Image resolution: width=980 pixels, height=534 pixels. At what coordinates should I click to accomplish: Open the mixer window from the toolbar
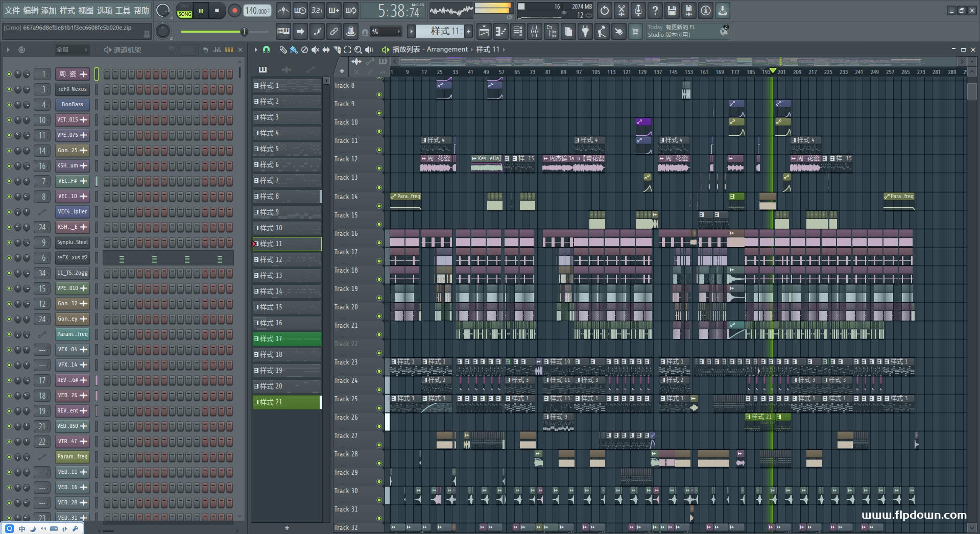[535, 32]
